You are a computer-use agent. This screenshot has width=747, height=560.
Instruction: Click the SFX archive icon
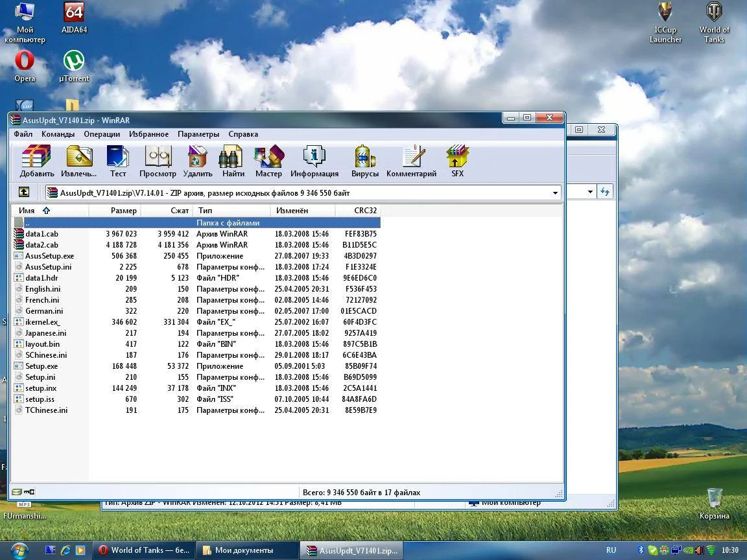457,161
